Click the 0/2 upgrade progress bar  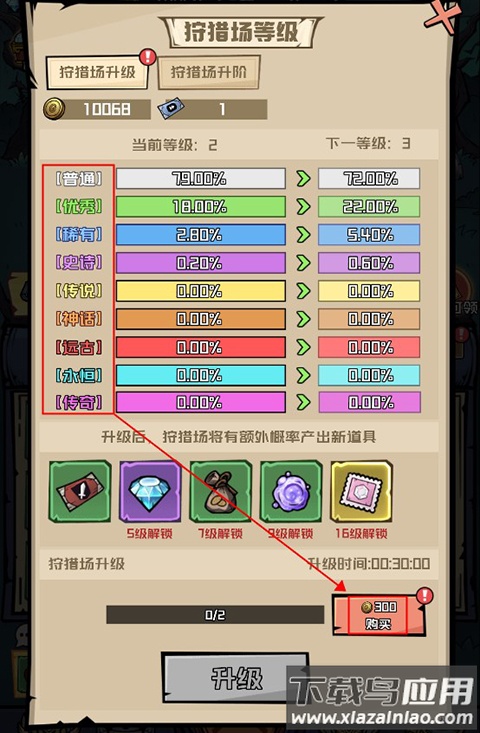pos(215,615)
